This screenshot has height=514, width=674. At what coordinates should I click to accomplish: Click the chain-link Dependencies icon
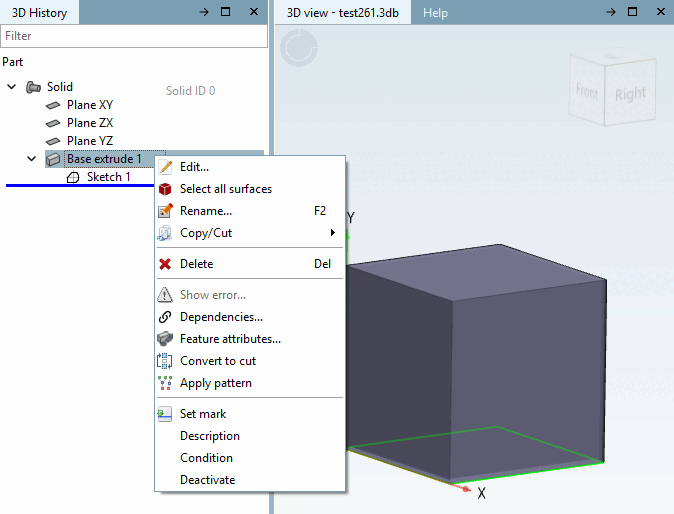165,317
